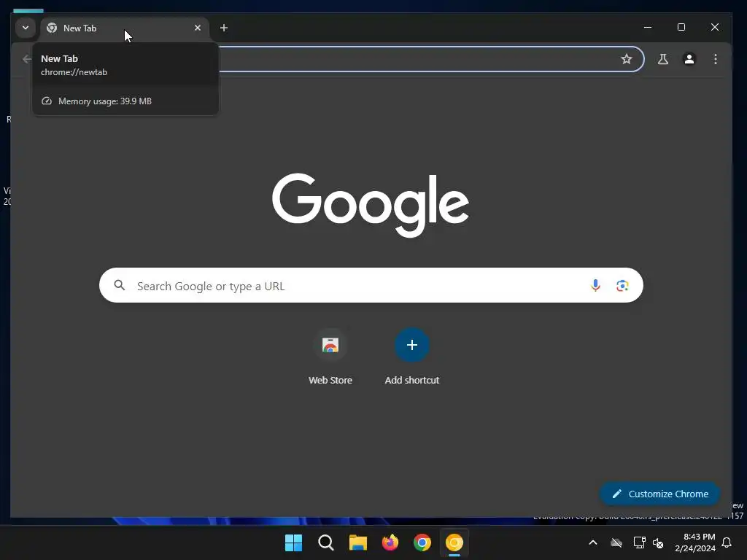Click the Google logo

point(371,205)
